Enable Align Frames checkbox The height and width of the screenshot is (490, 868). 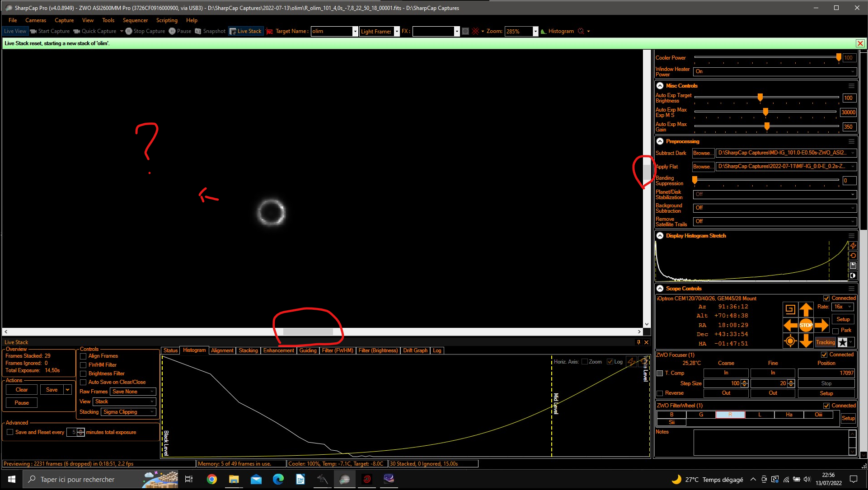(83, 356)
